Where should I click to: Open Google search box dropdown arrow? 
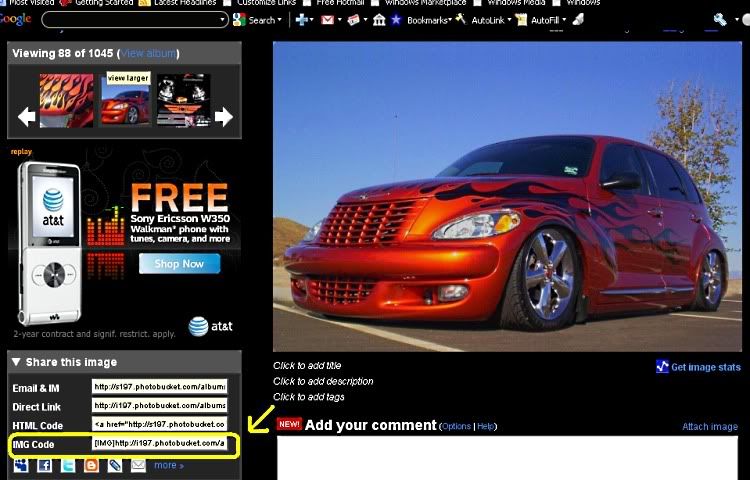(x=222, y=20)
